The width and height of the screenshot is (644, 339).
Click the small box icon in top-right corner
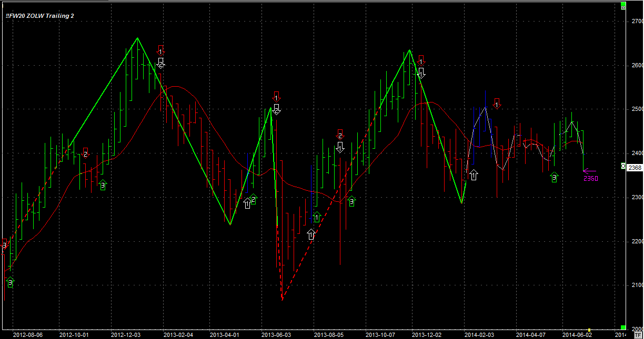coord(623,7)
